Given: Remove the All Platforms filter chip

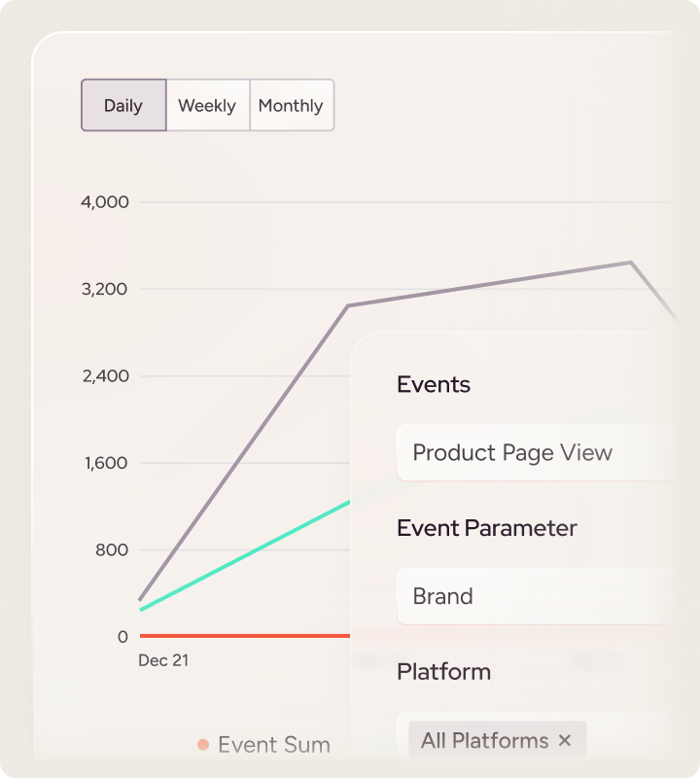Looking at the screenshot, I should tap(565, 741).
